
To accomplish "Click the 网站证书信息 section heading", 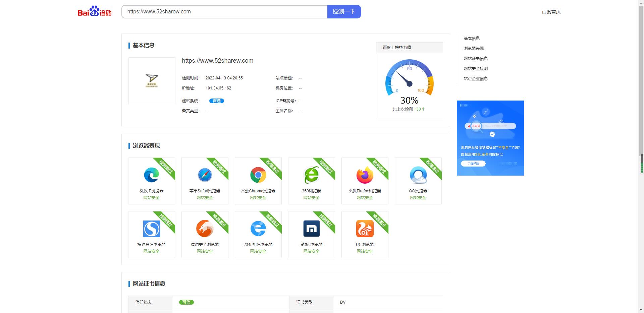I will click(x=149, y=284).
